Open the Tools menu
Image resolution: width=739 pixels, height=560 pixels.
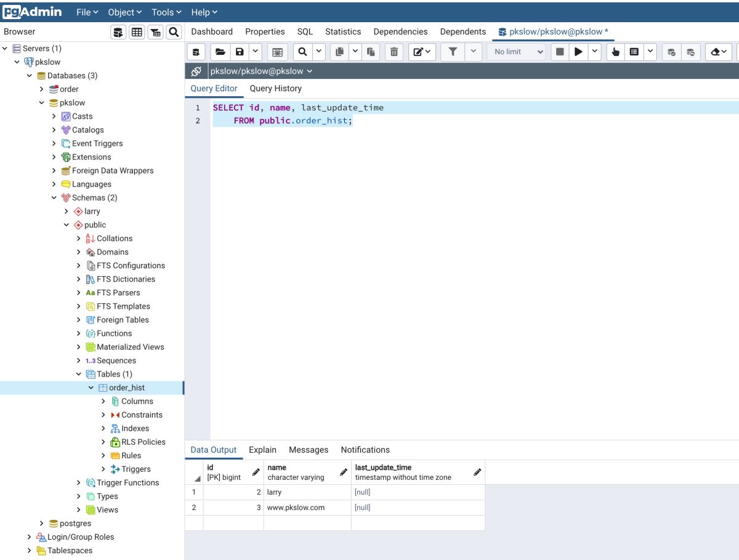pyautogui.click(x=166, y=12)
